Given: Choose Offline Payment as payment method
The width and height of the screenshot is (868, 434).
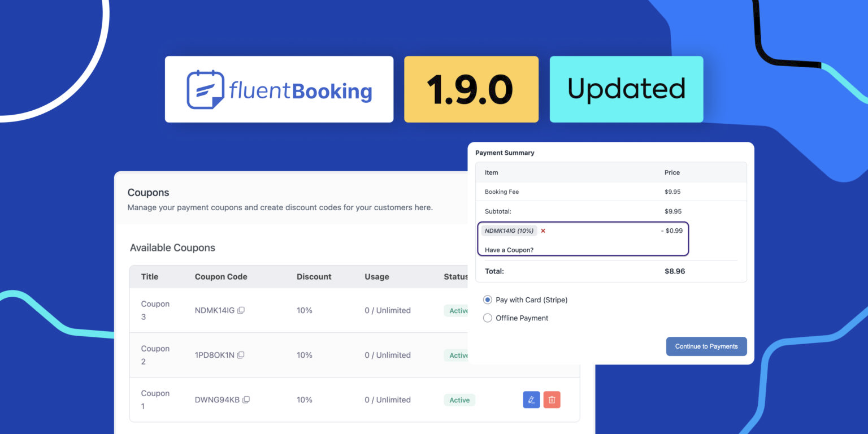Looking at the screenshot, I should 487,318.
